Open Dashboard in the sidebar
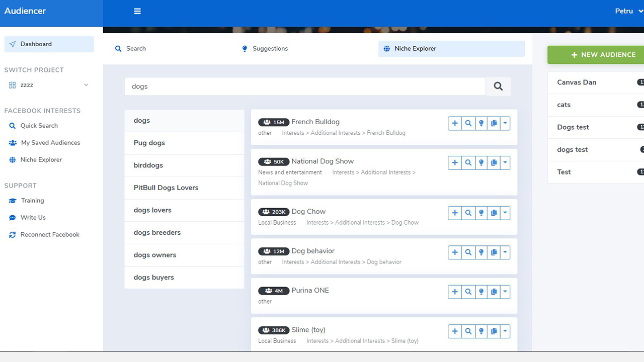 49,44
